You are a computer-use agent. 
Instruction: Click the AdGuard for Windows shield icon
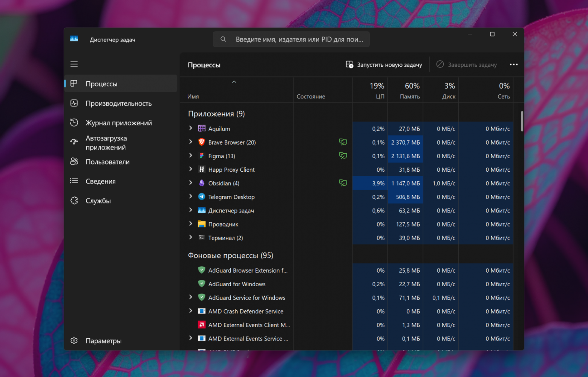pos(202,284)
